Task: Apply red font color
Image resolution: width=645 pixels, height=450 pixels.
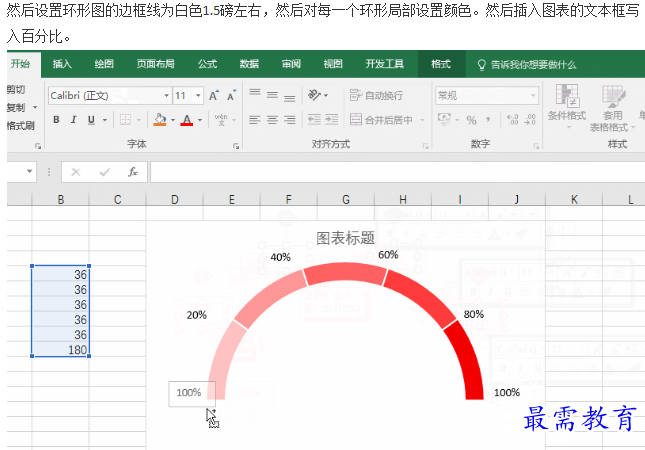Action: tap(187, 120)
